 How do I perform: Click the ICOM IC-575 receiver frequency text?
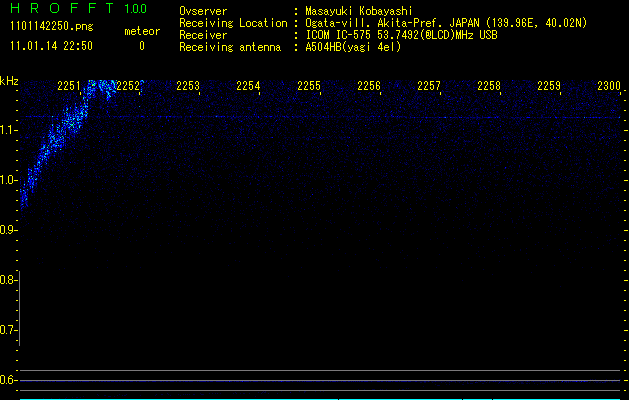tap(402, 35)
